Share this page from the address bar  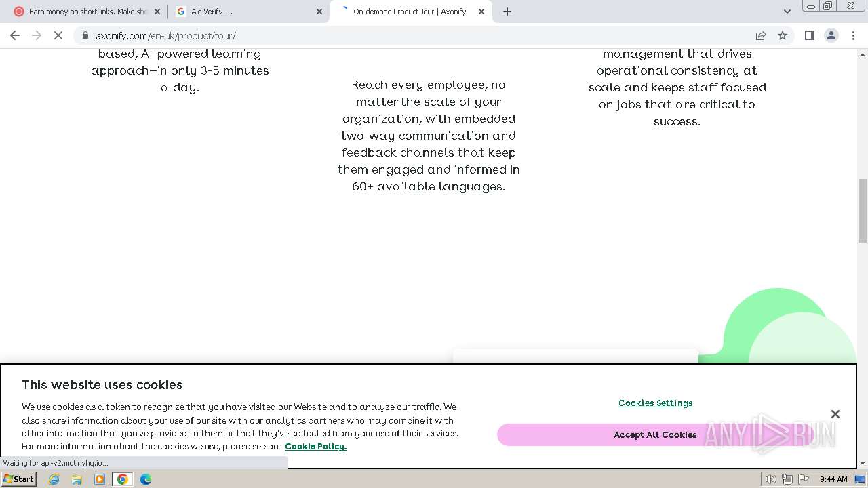click(x=761, y=35)
